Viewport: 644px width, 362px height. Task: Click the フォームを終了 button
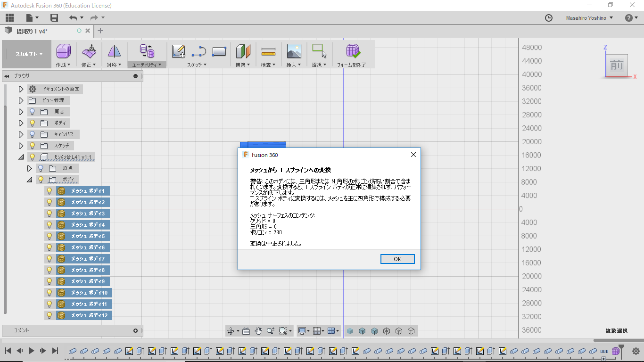352,54
